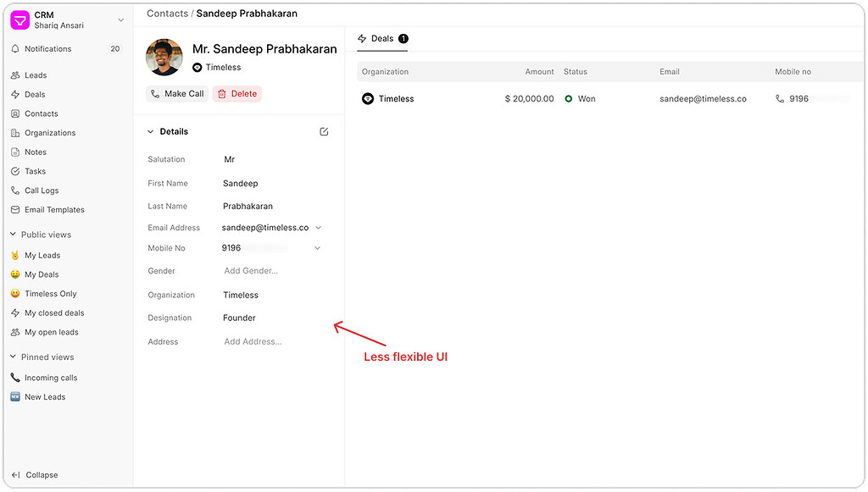This screenshot has height=492, width=868.
Task: Click Sandeep's profile photo
Action: pos(164,57)
